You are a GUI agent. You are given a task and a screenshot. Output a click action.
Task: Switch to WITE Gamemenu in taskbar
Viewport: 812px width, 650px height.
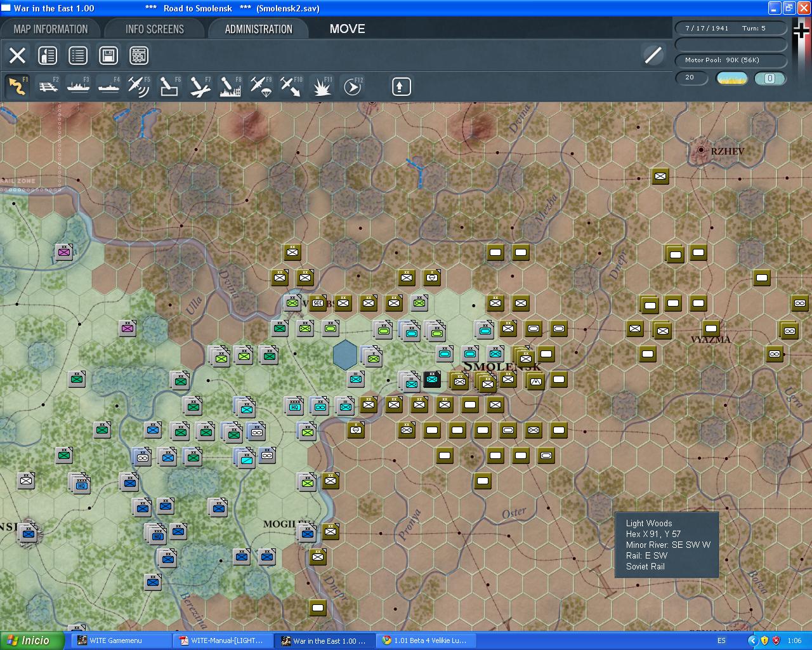(x=121, y=640)
